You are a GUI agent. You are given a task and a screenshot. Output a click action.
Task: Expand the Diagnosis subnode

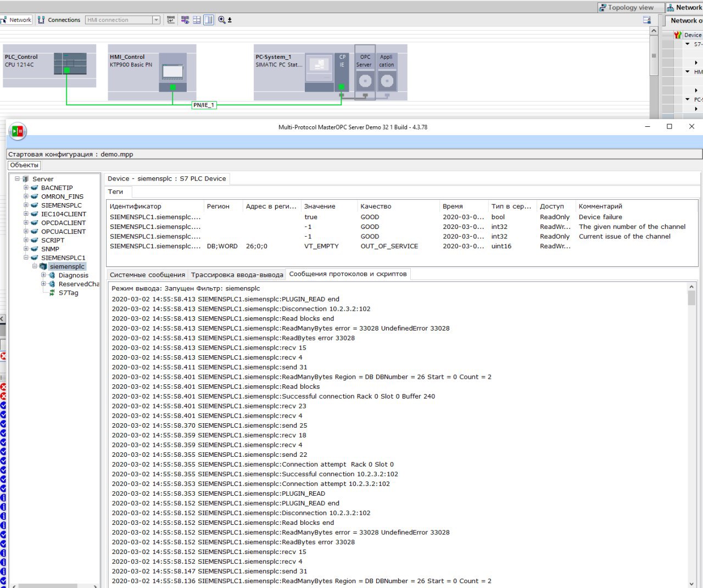pyautogui.click(x=43, y=275)
